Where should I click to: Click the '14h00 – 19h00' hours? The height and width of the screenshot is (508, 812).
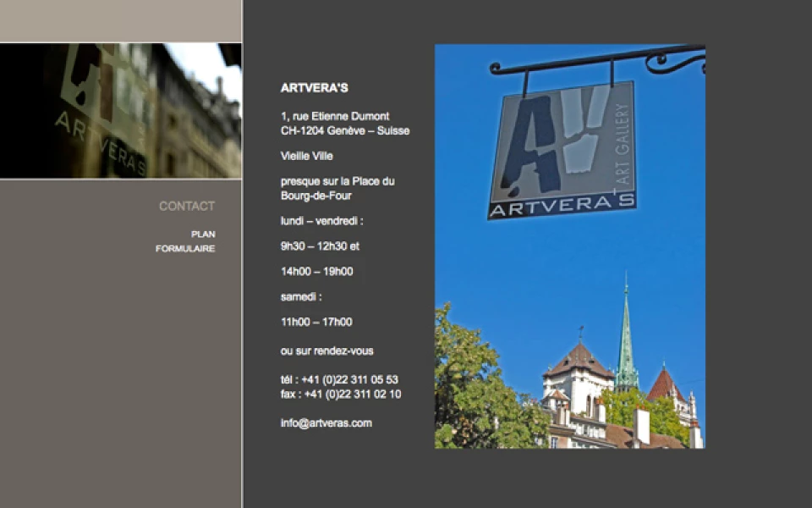pyautogui.click(x=317, y=272)
